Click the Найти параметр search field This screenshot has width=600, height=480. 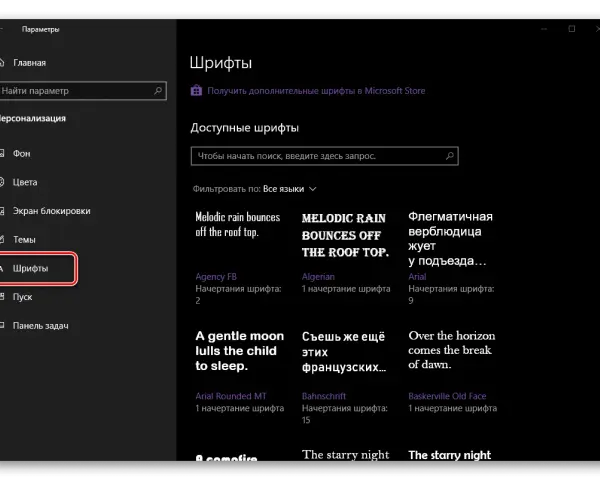click(x=83, y=91)
